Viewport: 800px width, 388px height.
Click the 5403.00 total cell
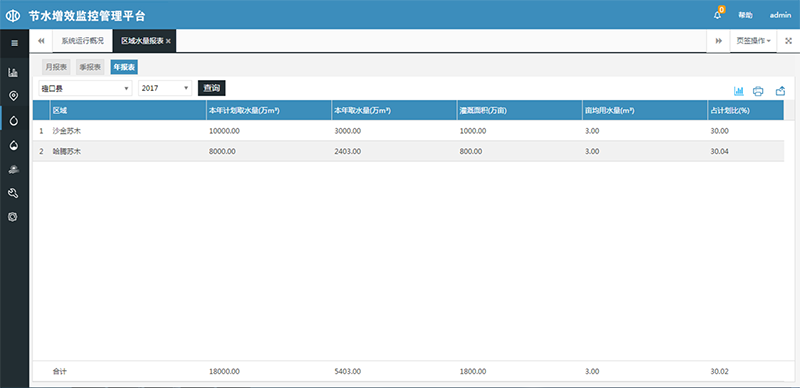(348, 372)
